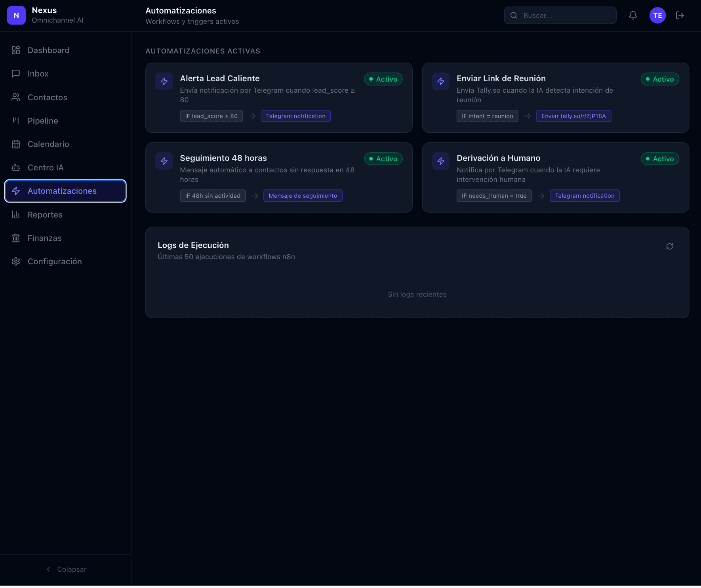701x588 pixels.
Task: Collapse the sidebar with Colapsar
Action: 66,569
